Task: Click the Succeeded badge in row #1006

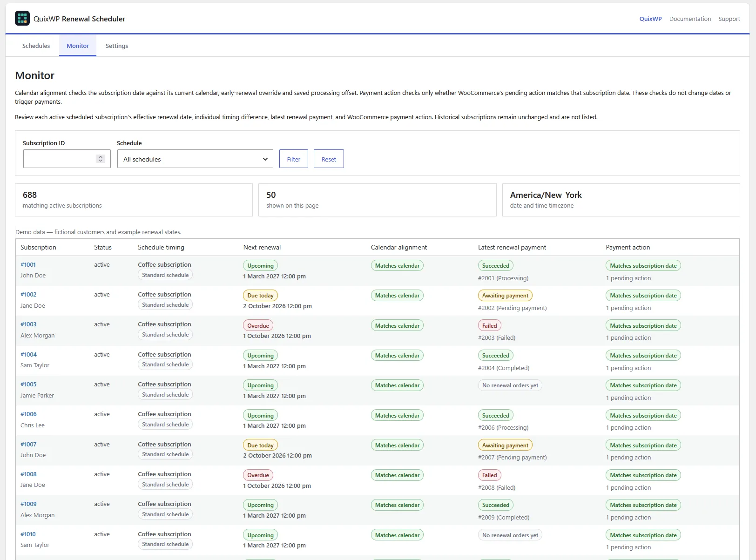Action: [x=496, y=416]
